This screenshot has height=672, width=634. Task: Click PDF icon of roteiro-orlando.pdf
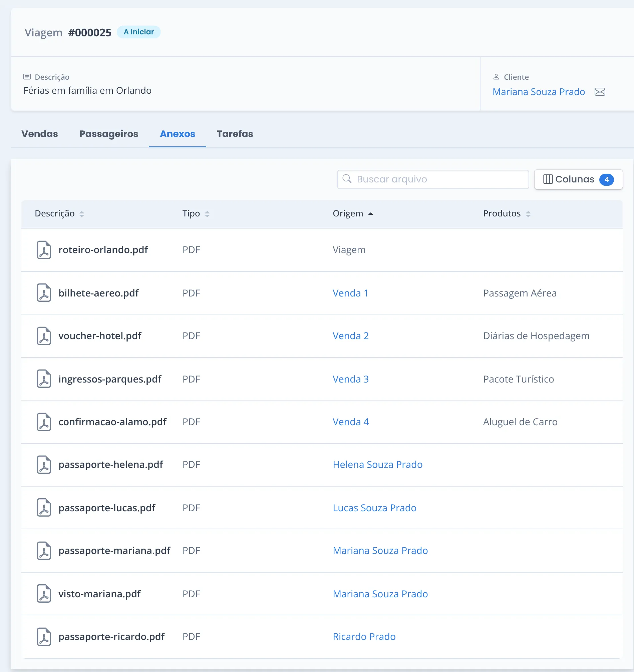tap(44, 250)
